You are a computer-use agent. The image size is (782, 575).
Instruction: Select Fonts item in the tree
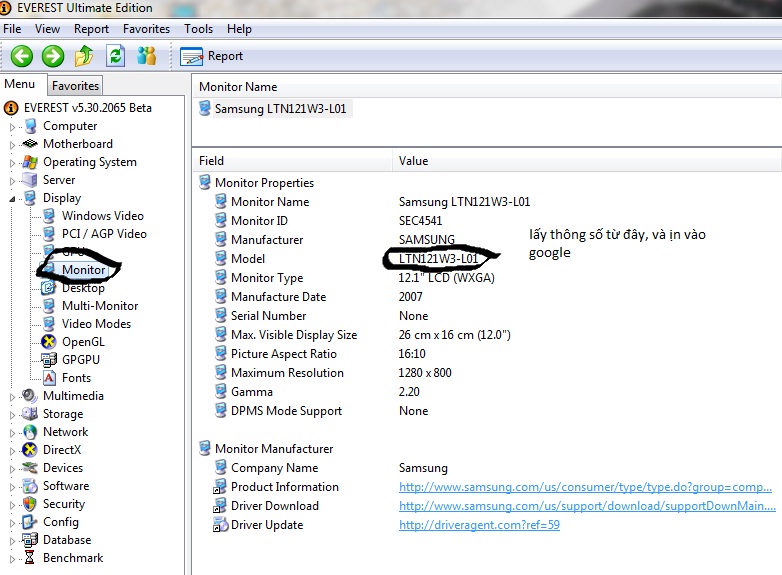[x=76, y=378]
